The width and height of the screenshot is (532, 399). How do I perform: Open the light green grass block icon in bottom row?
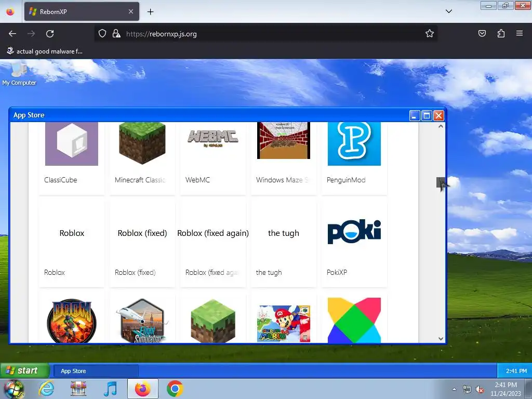[x=213, y=321]
